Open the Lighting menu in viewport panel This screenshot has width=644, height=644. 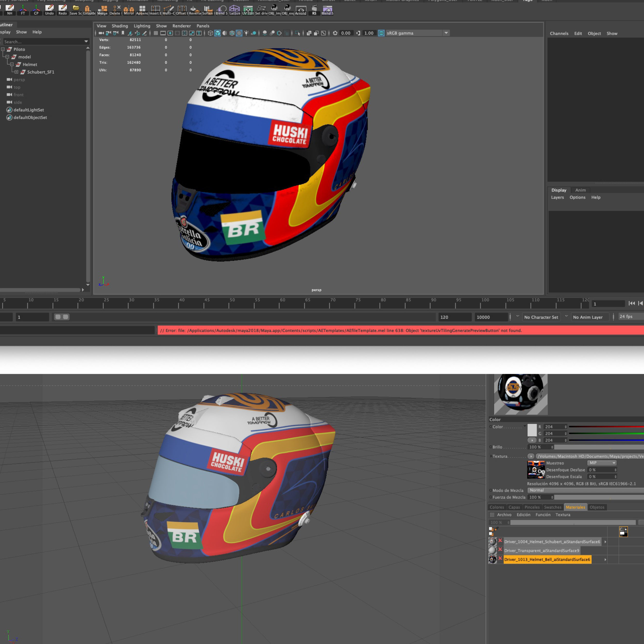click(142, 26)
